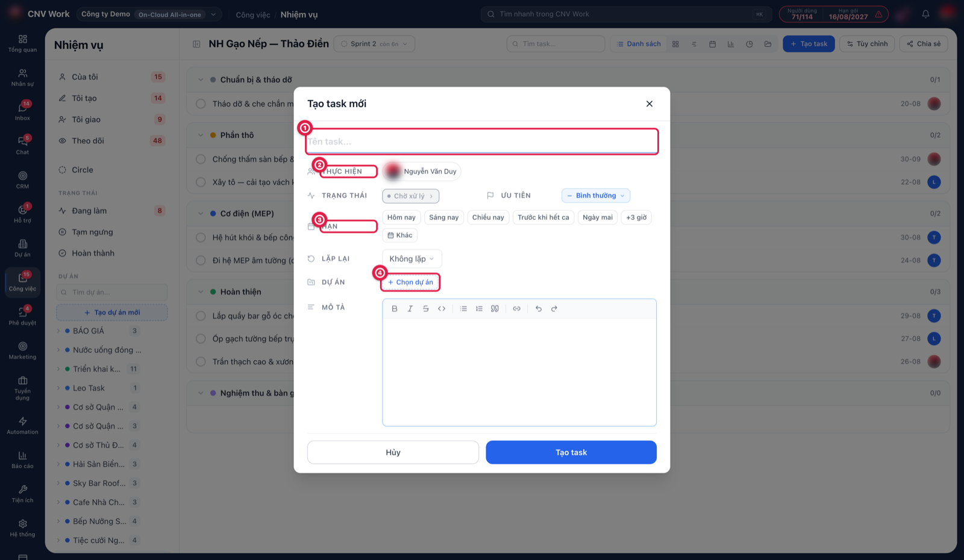The image size is (964, 560).
Task: Go to CRM in the sidebar
Action: (23, 179)
